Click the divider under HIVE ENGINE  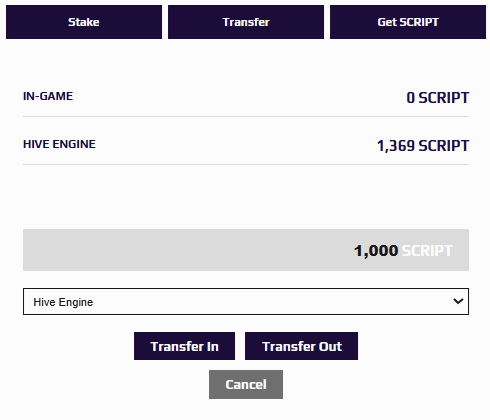tap(246, 164)
